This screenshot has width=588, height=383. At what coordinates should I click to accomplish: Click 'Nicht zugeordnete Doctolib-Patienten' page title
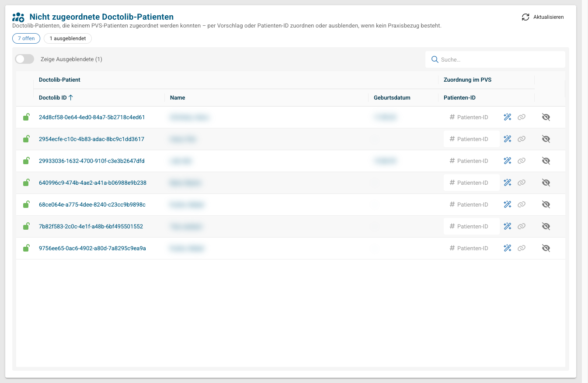101,17
